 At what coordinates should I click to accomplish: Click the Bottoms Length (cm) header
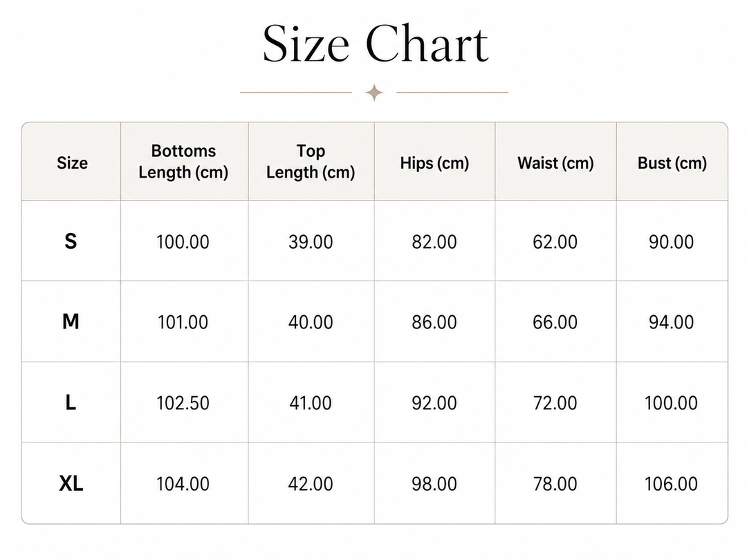[183, 161]
